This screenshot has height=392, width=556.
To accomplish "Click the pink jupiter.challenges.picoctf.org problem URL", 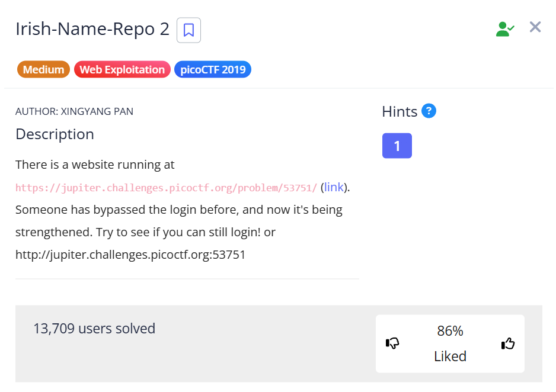I will (x=166, y=188).
